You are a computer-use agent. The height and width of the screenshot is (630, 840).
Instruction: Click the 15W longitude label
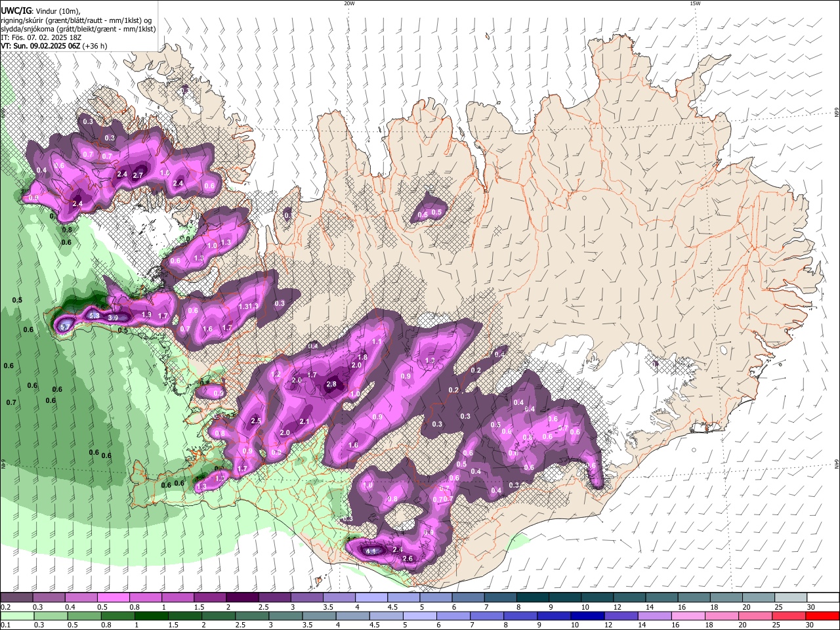click(695, 3)
